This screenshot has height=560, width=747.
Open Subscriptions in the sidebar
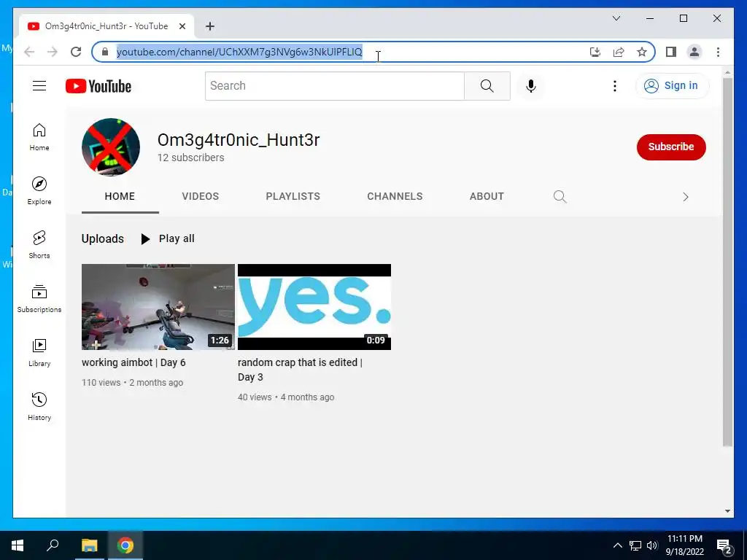click(x=39, y=298)
